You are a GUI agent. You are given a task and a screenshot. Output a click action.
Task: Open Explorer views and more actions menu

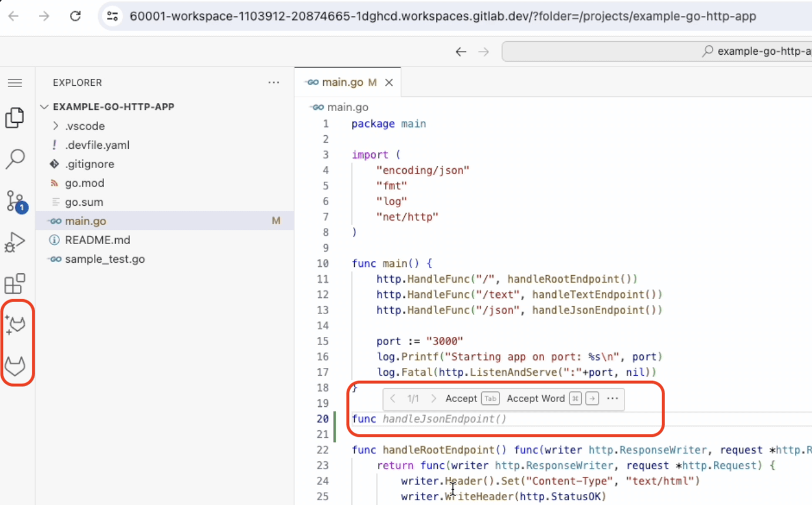274,83
